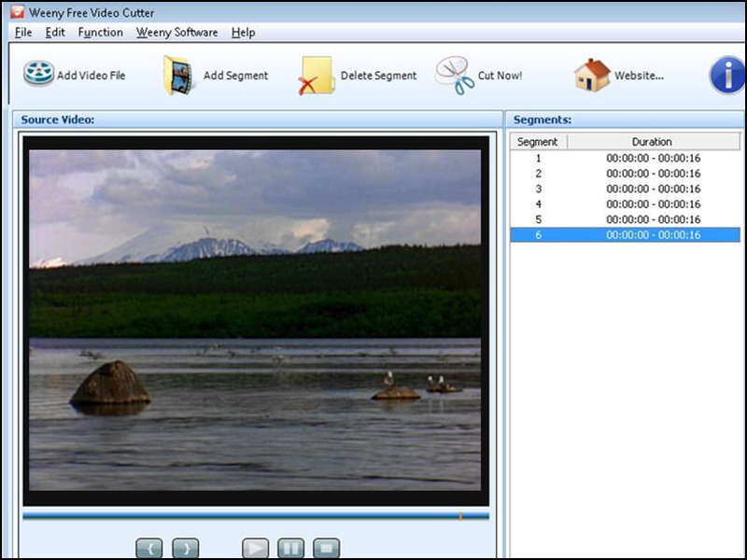Set the segment start with left brace button
747x560 pixels.
pyautogui.click(x=149, y=548)
